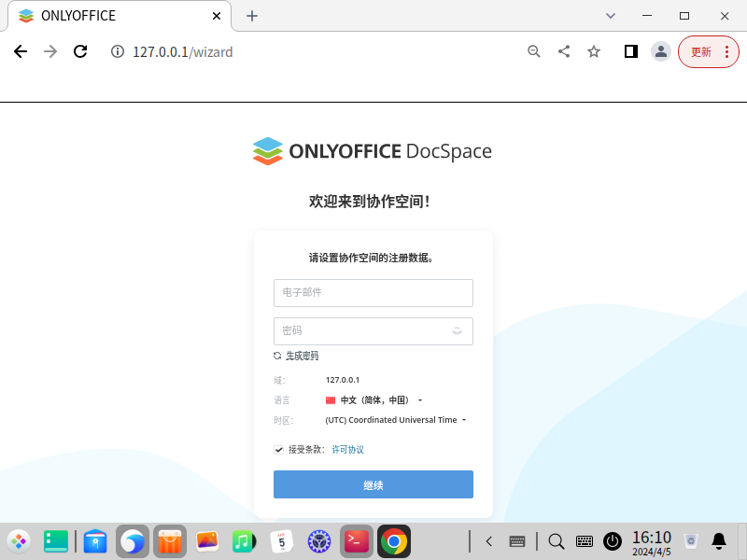Open a new browser tab
The width and height of the screenshot is (747, 560).
click(252, 16)
